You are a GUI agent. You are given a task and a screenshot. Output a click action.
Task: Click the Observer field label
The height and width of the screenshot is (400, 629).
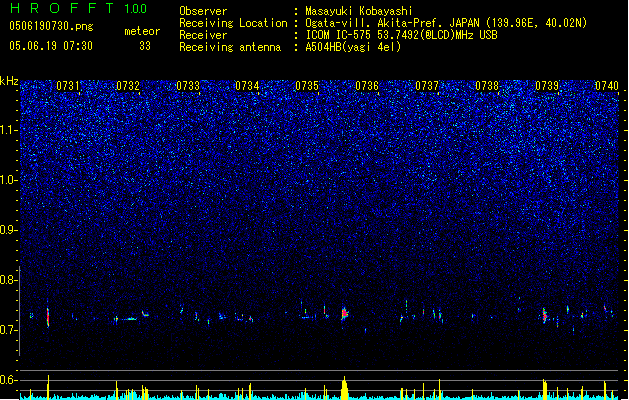pos(203,11)
